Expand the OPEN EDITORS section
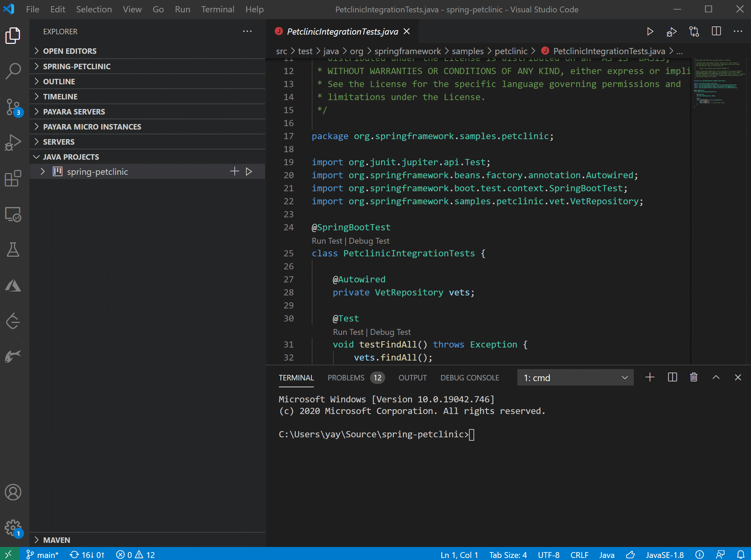 [x=147, y=51]
